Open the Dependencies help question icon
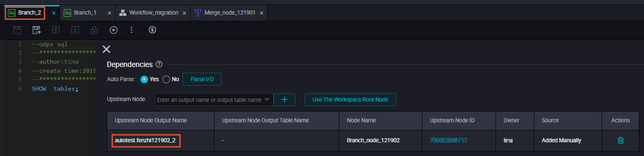This screenshot has height=156, width=644. coord(158,64)
